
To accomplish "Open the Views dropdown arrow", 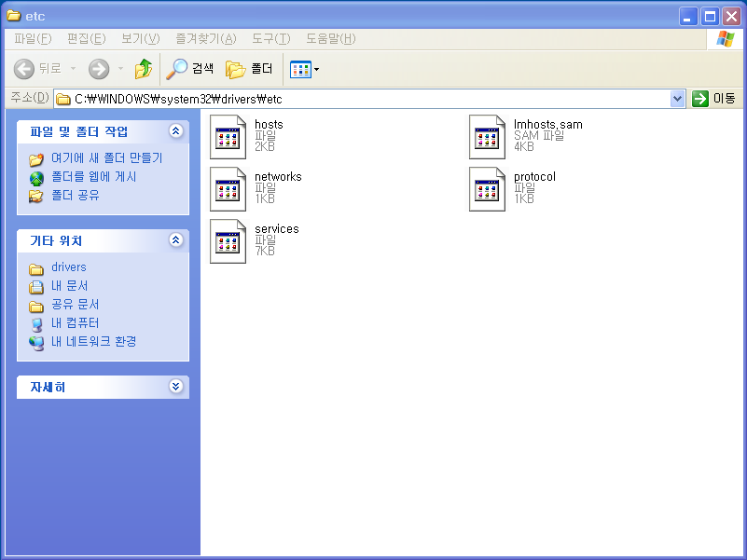I will coord(317,70).
